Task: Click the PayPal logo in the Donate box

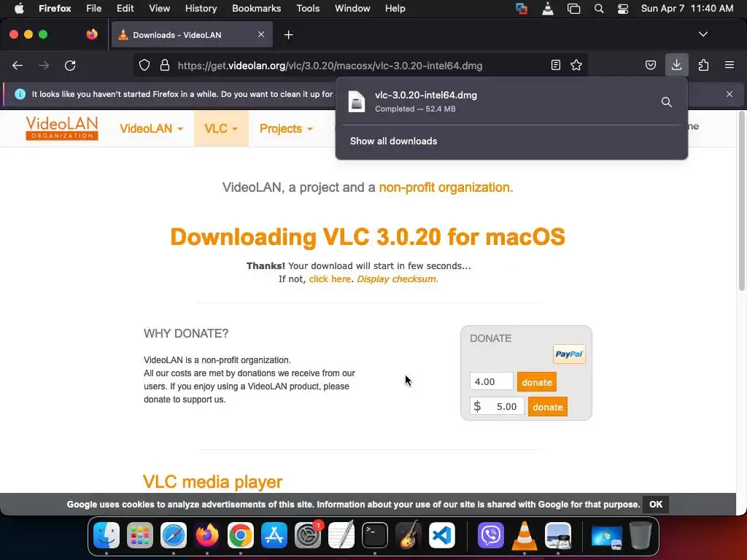Action: (569, 354)
